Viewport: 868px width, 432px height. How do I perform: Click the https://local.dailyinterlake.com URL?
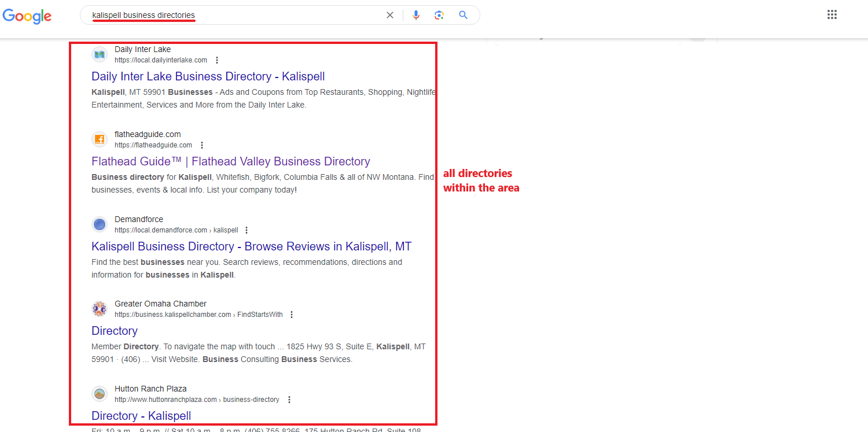click(161, 60)
